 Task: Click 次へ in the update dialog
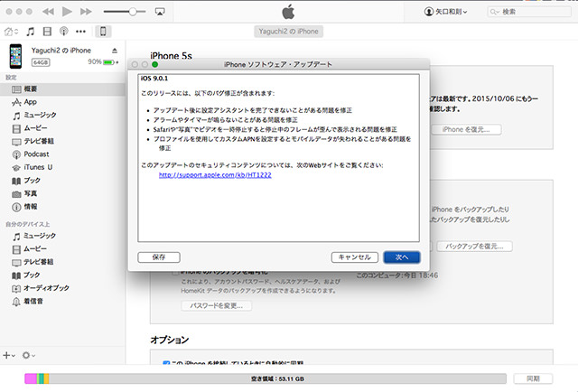(x=401, y=257)
